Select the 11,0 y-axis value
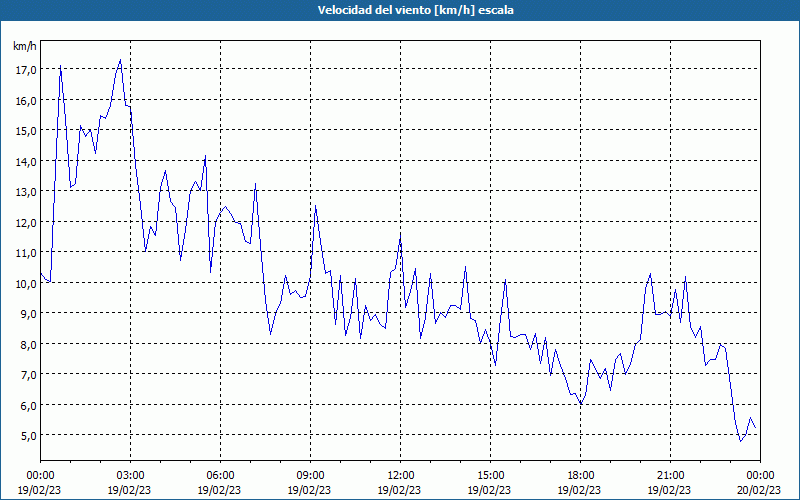 pos(26,252)
